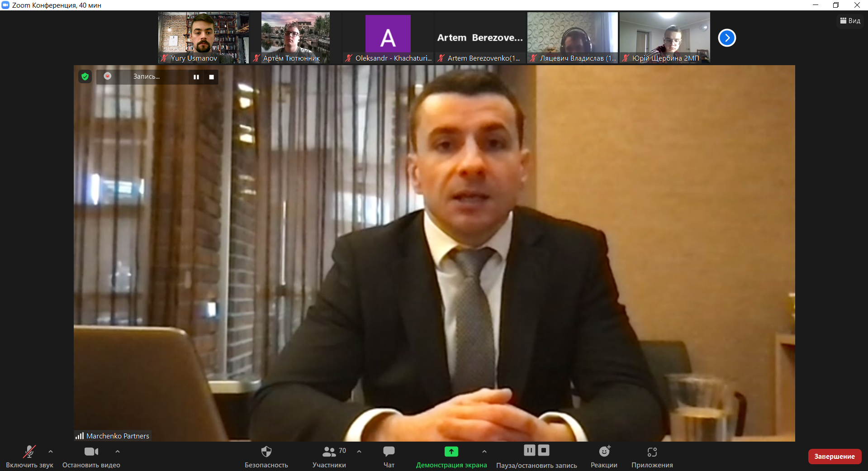Stop recording in the Запись indicator
Image resolution: width=868 pixels, height=471 pixels.
click(211, 77)
